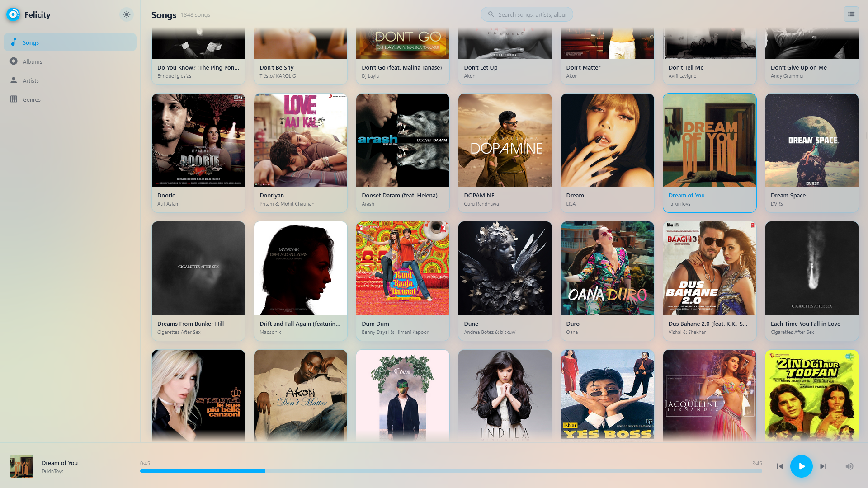
Task: Skip to the previous track
Action: point(780,466)
